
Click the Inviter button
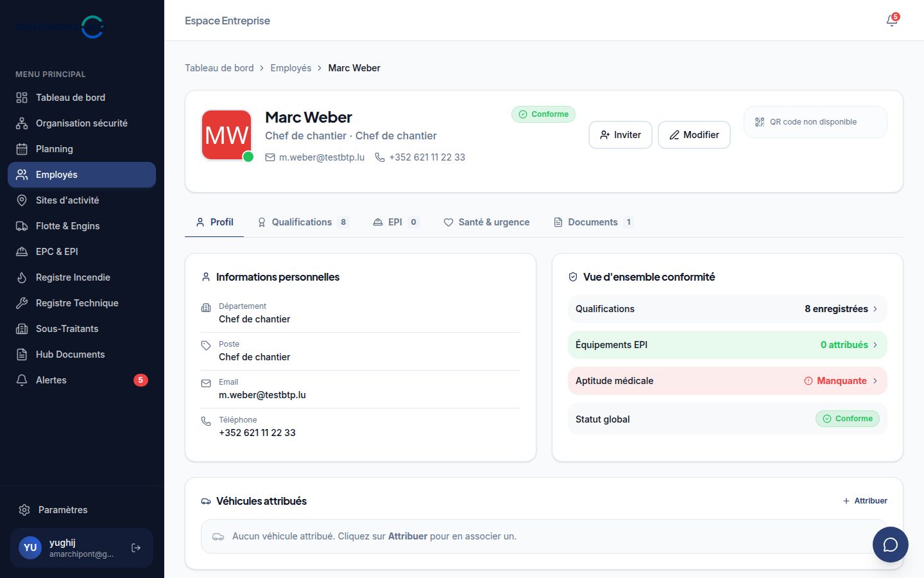coord(620,135)
